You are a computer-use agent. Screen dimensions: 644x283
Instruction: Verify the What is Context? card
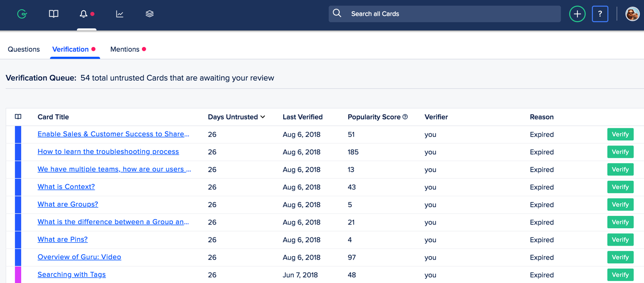[x=620, y=187]
